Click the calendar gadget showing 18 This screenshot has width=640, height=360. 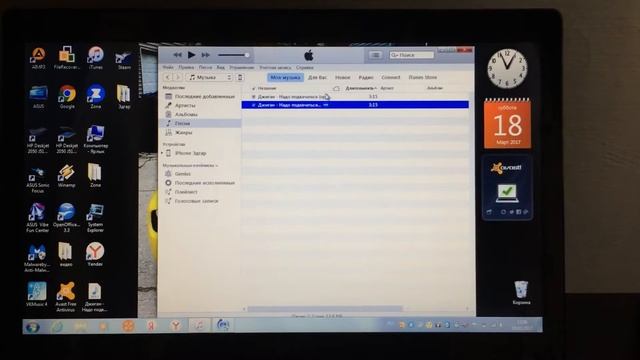pos(507,123)
